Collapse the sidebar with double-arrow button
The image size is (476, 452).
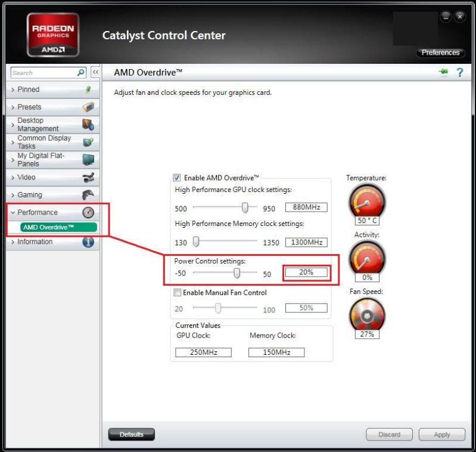click(x=95, y=72)
